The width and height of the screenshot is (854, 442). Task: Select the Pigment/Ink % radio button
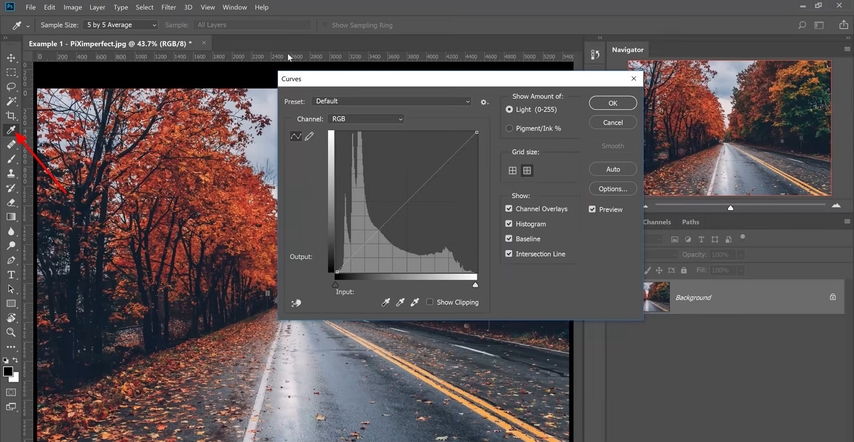click(510, 128)
